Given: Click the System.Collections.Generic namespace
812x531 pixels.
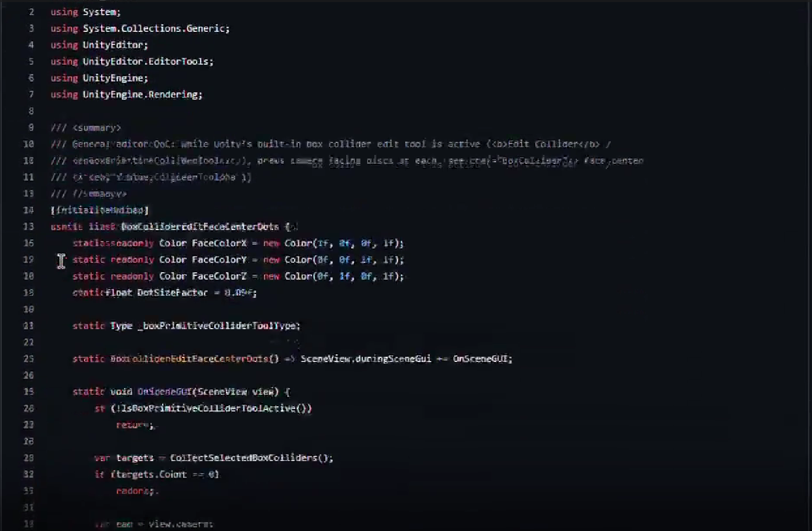Looking at the screenshot, I should point(155,29).
